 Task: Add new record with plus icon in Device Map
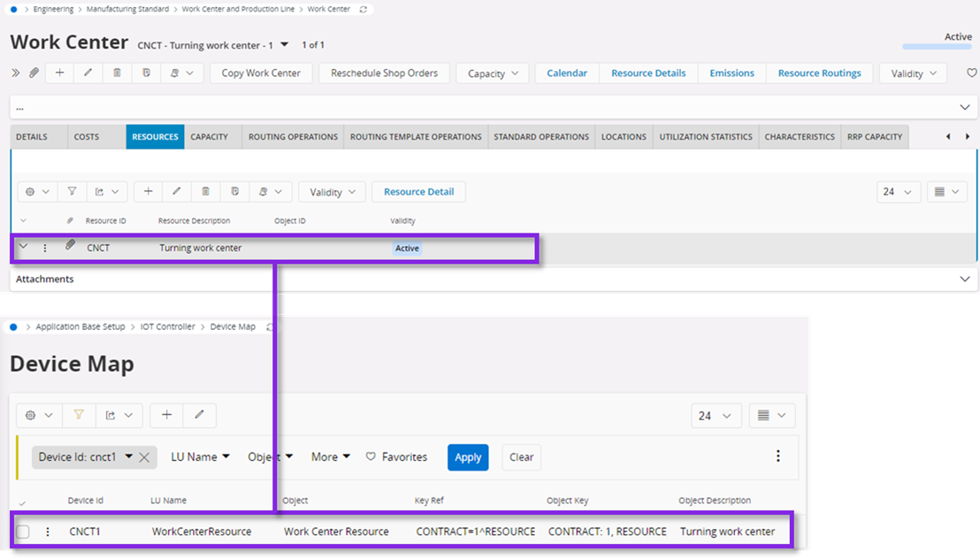point(166,415)
